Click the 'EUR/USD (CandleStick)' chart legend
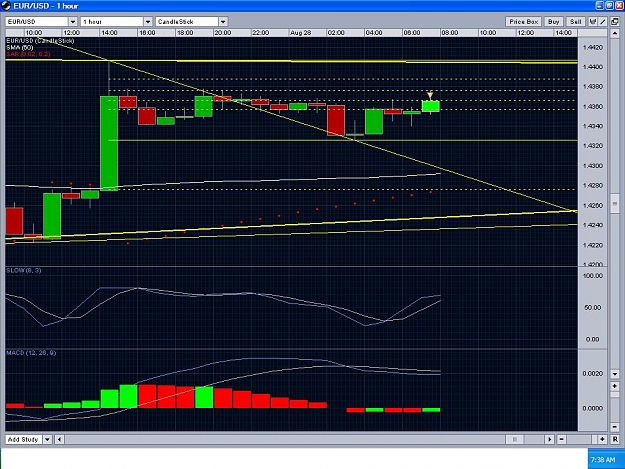This screenshot has height=469, width=625. click(x=40, y=41)
